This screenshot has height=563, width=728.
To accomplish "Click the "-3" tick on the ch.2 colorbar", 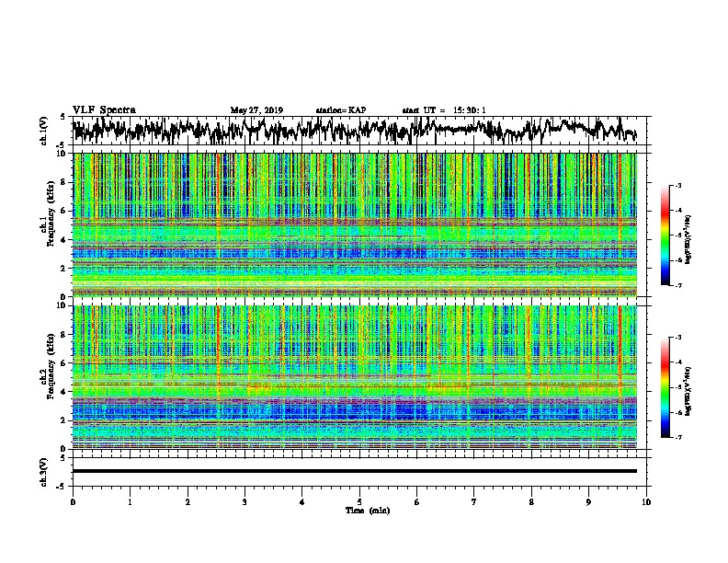I will pyautogui.click(x=678, y=338).
